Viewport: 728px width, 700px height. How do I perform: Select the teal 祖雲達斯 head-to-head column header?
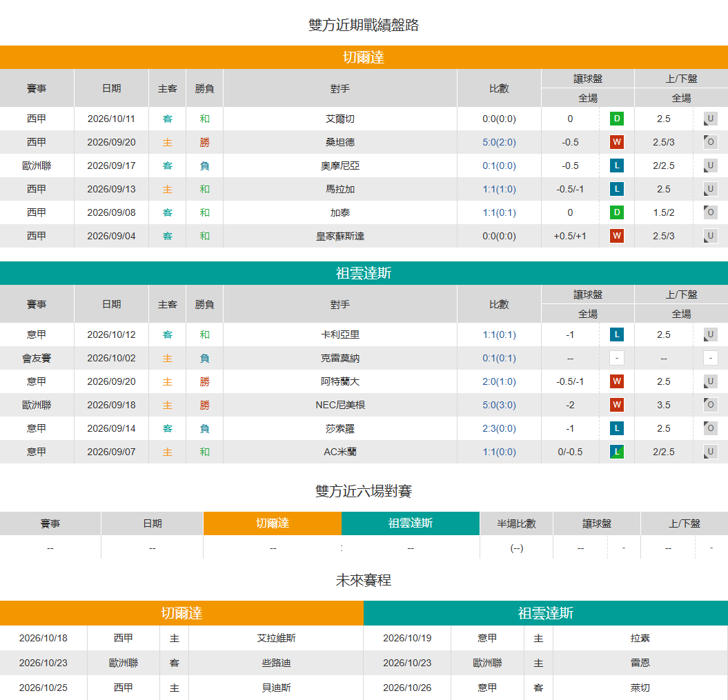[411, 523]
